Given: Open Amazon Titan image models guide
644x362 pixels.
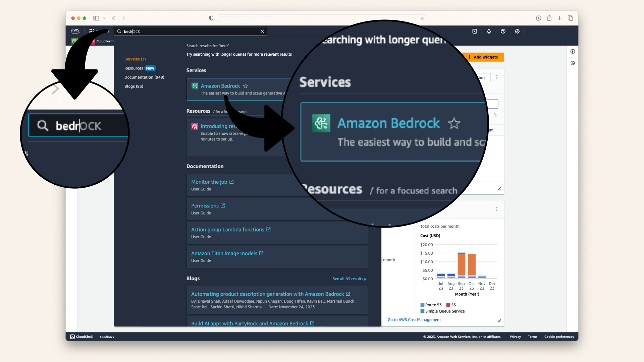Looking at the screenshot, I should (227, 253).
